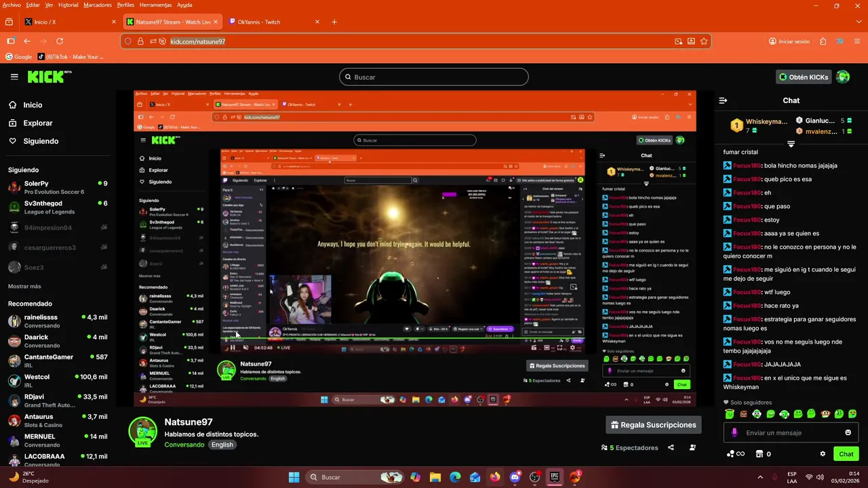Click the green Chat send button

point(846,454)
